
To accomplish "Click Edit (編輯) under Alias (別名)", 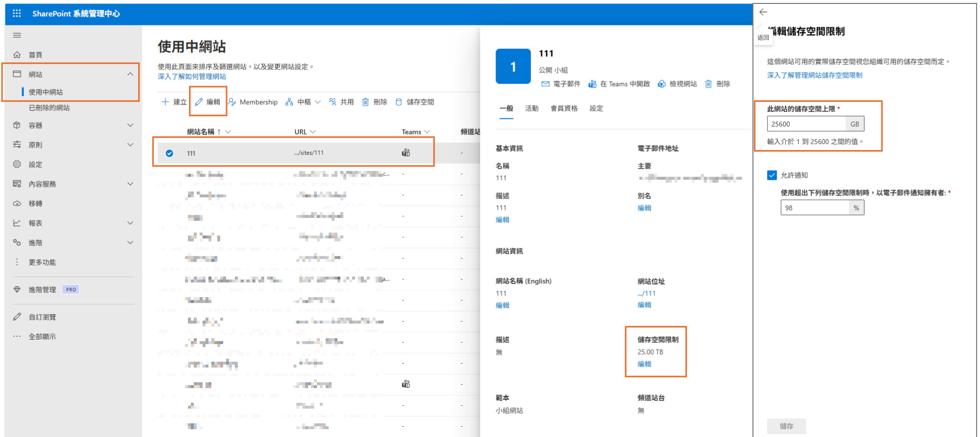I will [644, 208].
